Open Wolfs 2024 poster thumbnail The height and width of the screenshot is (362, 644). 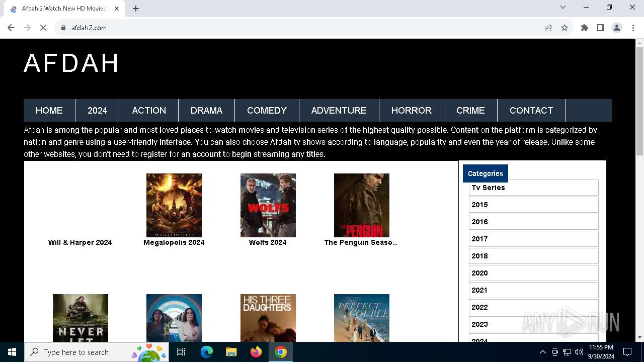click(268, 205)
